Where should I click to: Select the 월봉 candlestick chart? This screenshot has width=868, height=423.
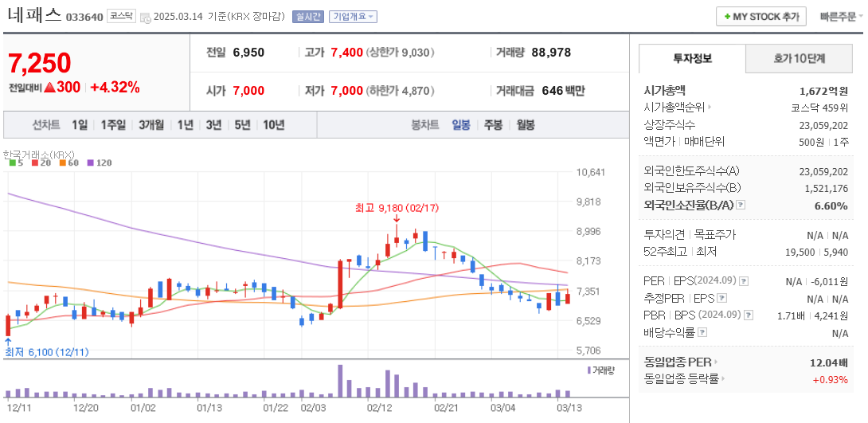point(526,125)
